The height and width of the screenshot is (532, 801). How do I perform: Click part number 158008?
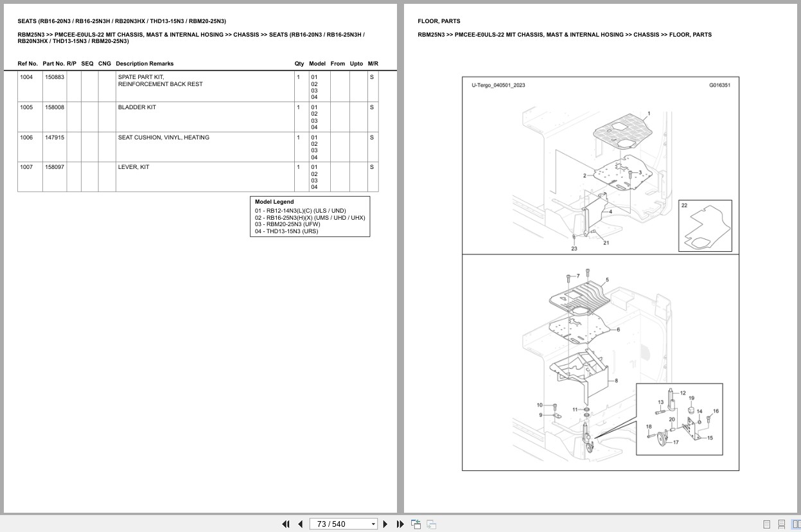(54, 107)
